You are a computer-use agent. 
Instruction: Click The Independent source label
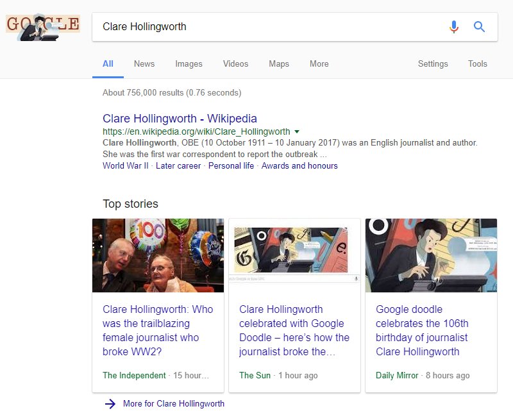(134, 376)
